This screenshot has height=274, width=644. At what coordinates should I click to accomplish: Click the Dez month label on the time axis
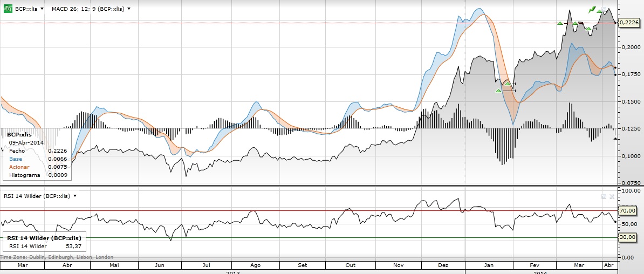coord(443,265)
